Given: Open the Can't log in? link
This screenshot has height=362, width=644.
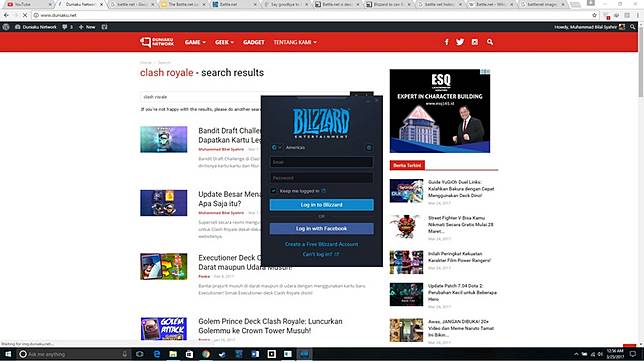Looking at the screenshot, I should (x=321, y=254).
